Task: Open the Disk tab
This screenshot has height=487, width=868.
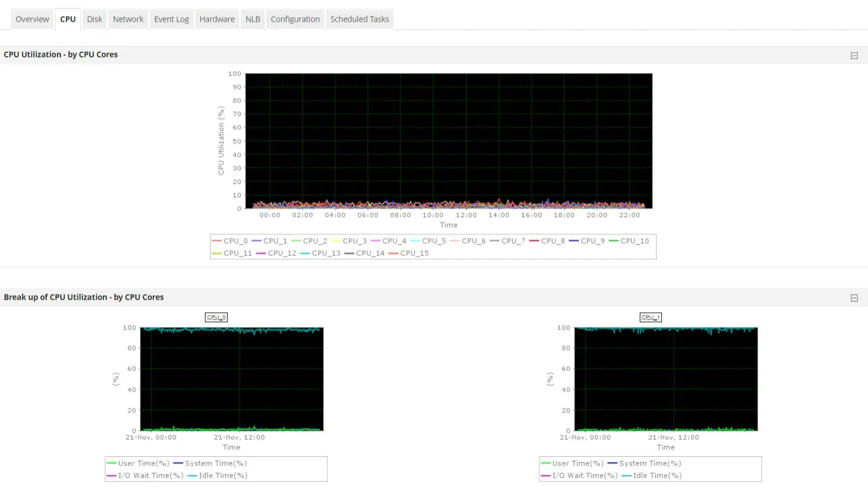Action: (94, 19)
